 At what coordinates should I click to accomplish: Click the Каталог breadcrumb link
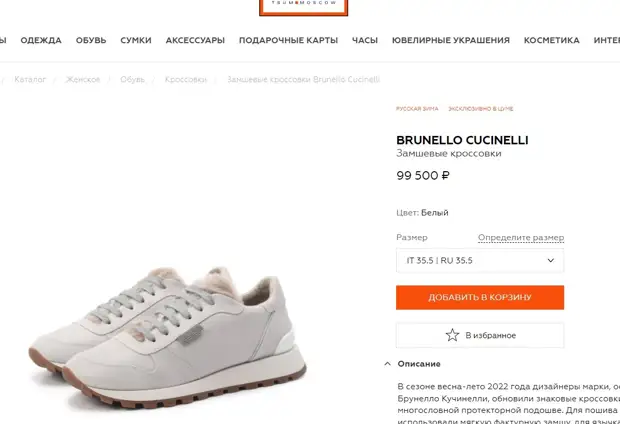(30, 80)
